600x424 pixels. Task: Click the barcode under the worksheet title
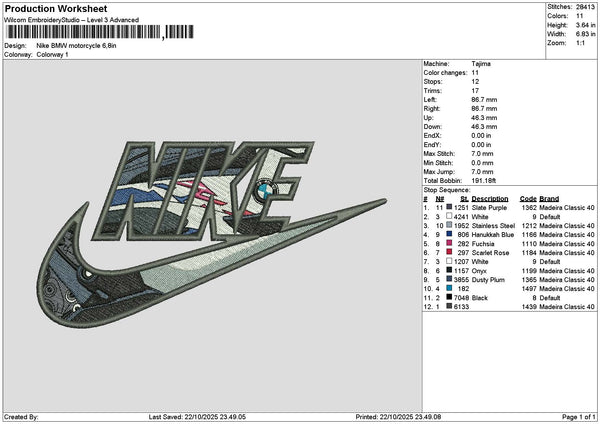point(100,32)
